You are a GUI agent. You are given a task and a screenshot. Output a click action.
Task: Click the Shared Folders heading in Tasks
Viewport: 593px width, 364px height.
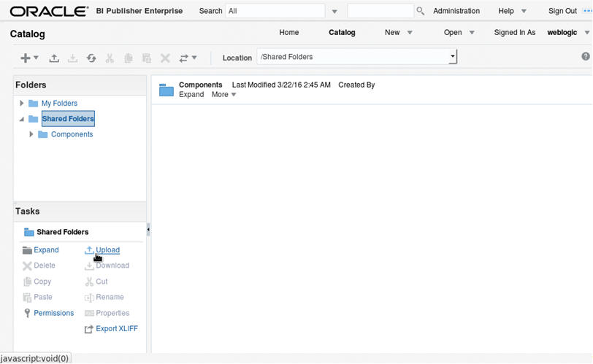pos(62,232)
